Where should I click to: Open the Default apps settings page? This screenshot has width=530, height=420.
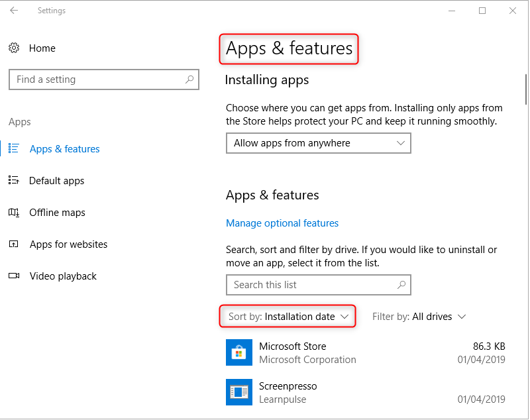coord(56,181)
